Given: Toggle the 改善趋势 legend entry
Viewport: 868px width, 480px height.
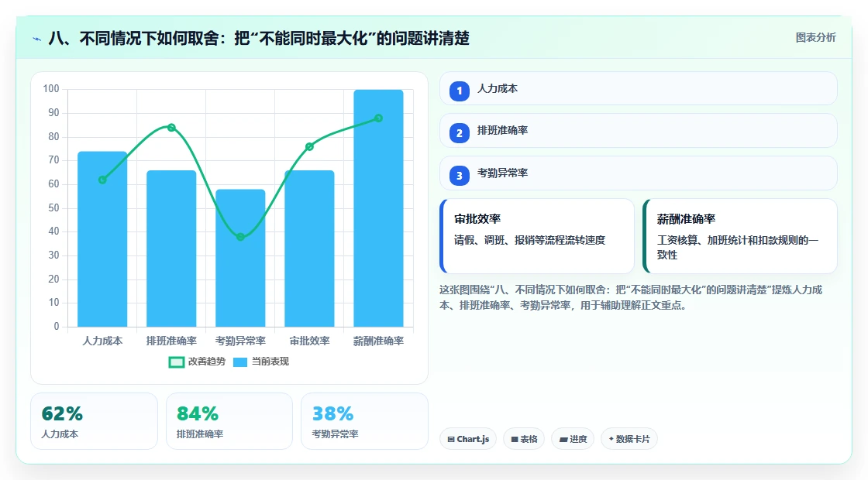Looking at the screenshot, I should tap(197, 362).
